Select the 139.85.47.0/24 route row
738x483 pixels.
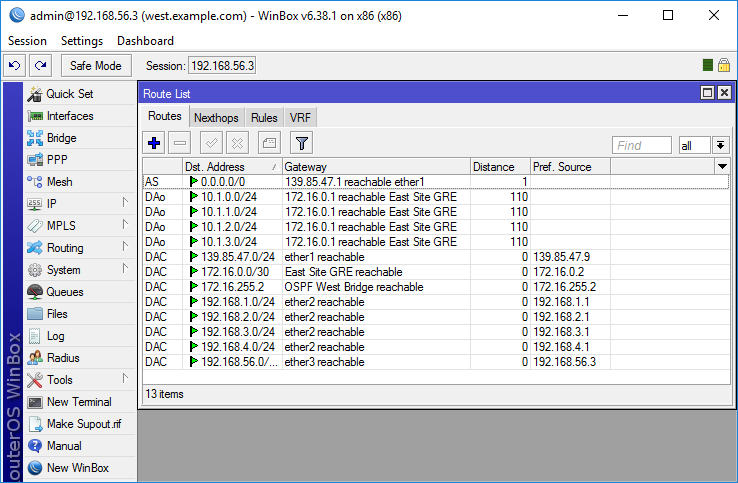tap(436, 257)
